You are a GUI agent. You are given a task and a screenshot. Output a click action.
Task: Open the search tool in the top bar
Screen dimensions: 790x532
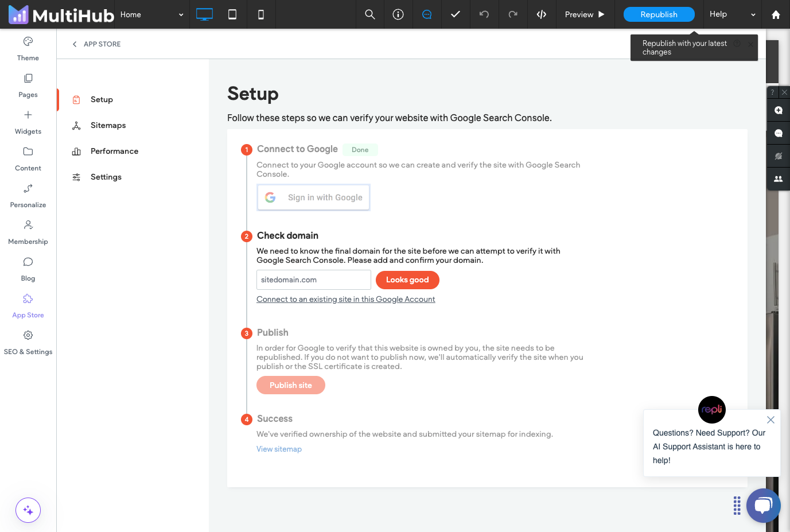[370, 14]
